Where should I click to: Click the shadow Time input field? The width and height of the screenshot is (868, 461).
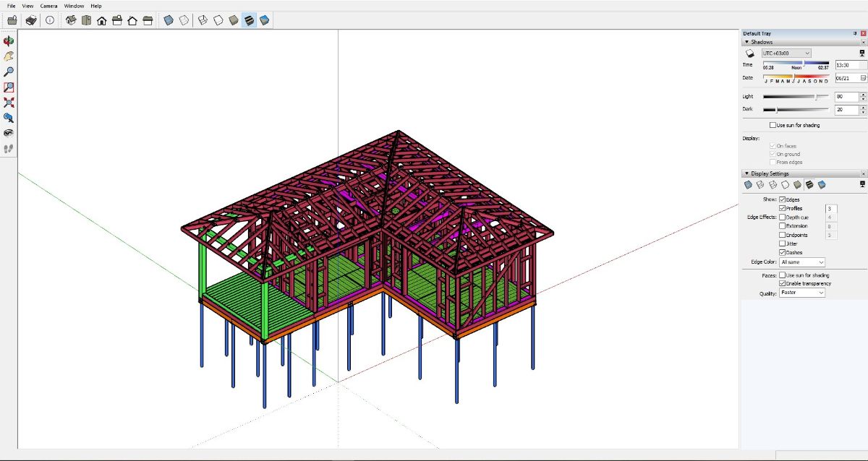[x=846, y=65]
